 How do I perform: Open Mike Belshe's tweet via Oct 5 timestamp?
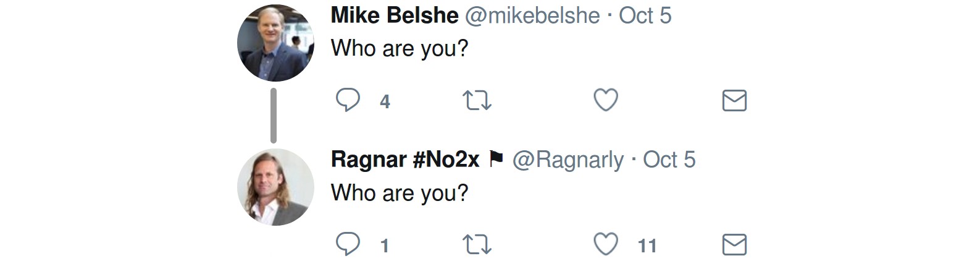pos(645,15)
